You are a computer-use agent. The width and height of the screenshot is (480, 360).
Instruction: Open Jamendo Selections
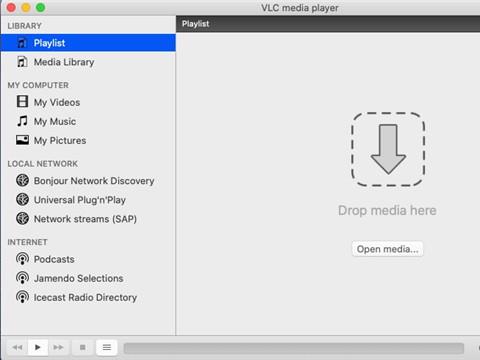(88, 278)
